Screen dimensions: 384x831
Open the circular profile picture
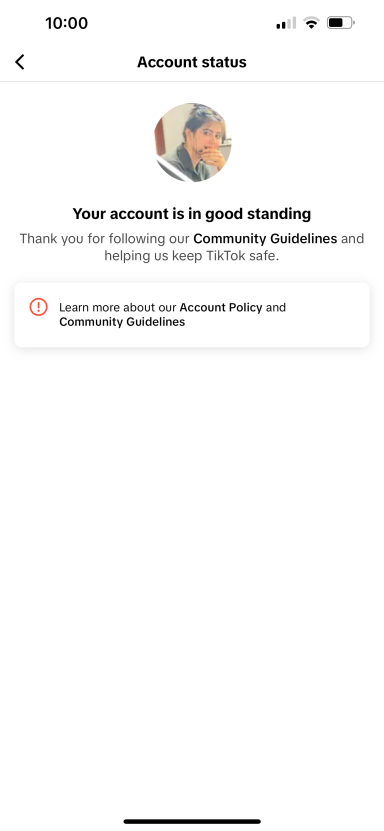click(x=192, y=143)
